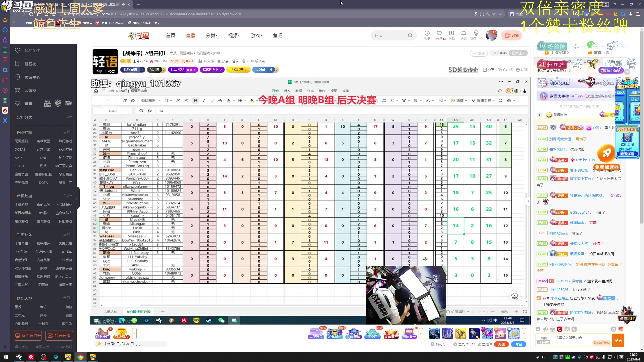
Task: Open the 任务大厅 task hall icon
Action: [x=102, y=334]
